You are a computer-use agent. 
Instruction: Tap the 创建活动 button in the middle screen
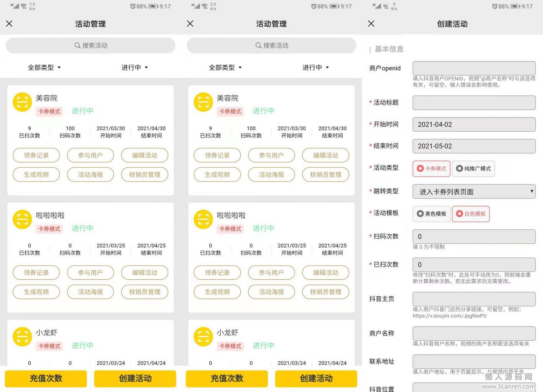316,379
